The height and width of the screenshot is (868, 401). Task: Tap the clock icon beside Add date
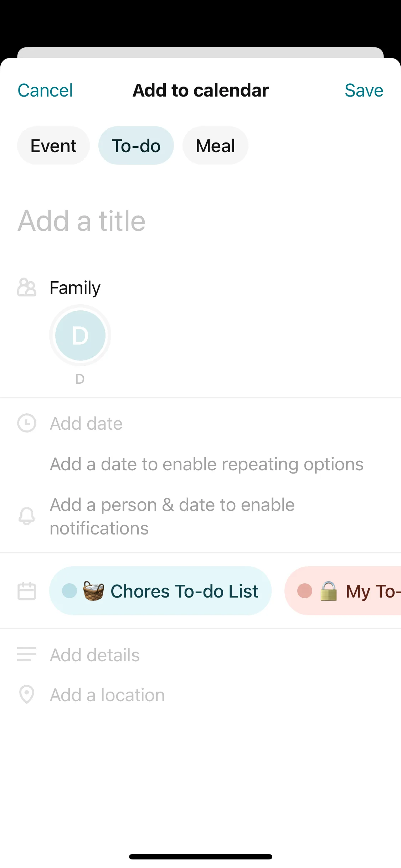point(27,423)
